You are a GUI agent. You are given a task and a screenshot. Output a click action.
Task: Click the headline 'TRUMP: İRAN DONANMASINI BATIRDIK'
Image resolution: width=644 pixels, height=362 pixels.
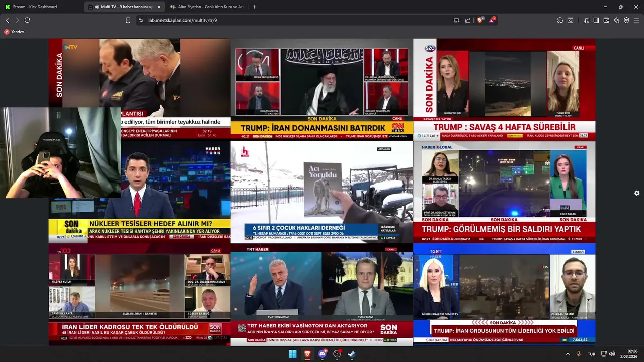pyautogui.click(x=313, y=128)
